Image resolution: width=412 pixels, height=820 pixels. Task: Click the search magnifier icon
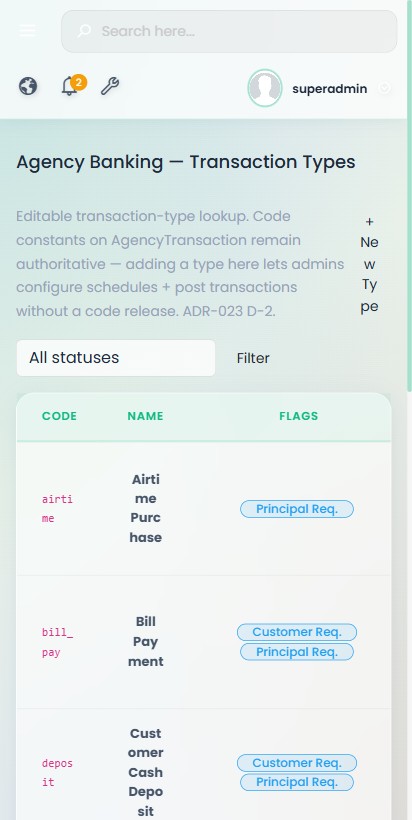[84, 31]
